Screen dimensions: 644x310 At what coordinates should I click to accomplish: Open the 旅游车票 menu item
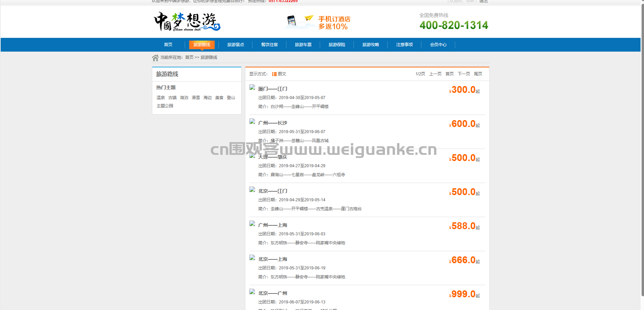click(x=303, y=45)
